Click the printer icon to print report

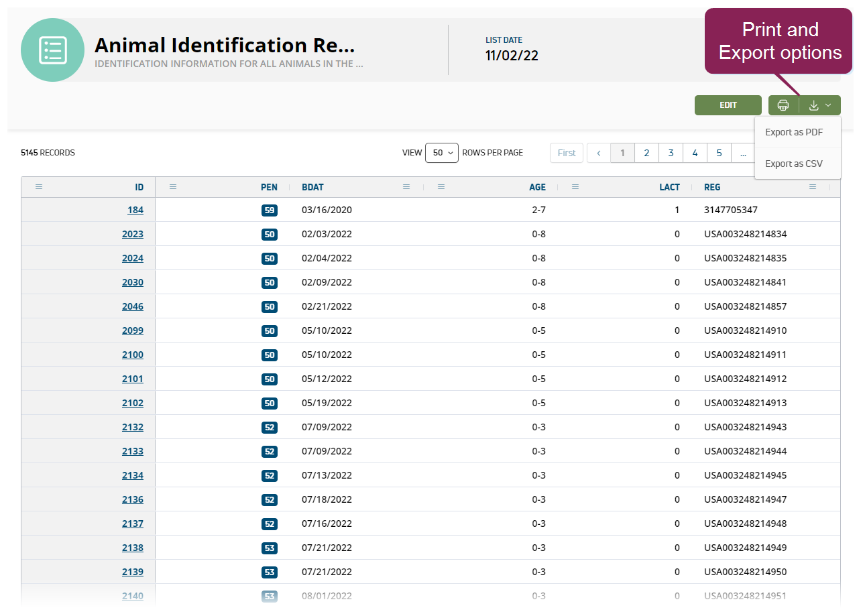click(x=783, y=105)
